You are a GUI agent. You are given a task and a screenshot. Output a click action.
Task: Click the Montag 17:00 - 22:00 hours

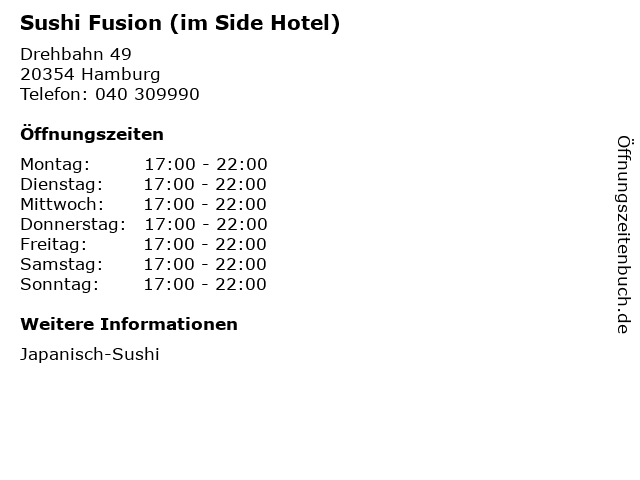(x=205, y=164)
